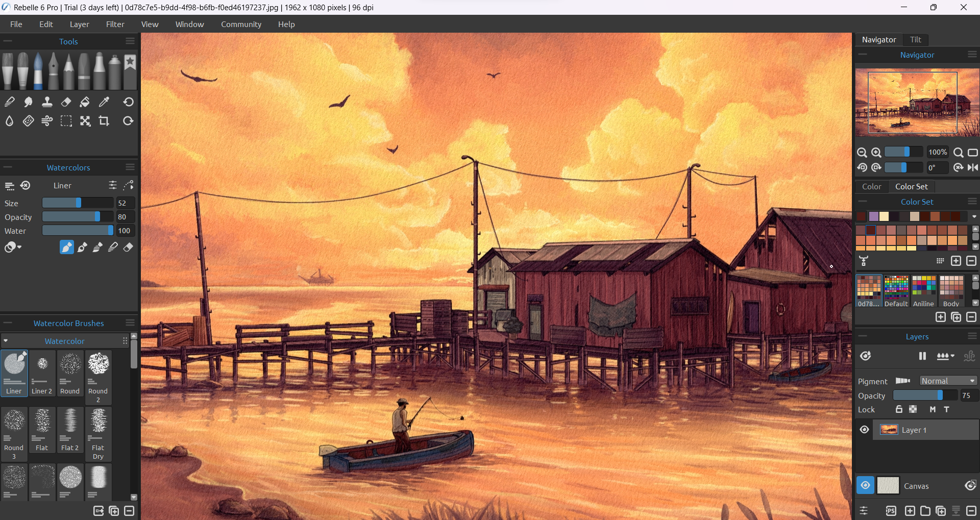Zoom out in Navigator panel
Image resolution: width=980 pixels, height=520 pixels.
point(862,152)
